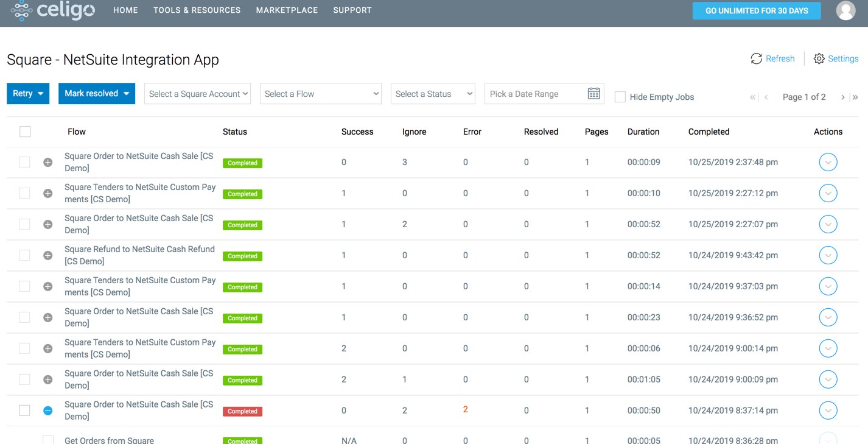This screenshot has width=868, height=444.
Task: Open the Marketplace menu item
Action: pos(287,10)
